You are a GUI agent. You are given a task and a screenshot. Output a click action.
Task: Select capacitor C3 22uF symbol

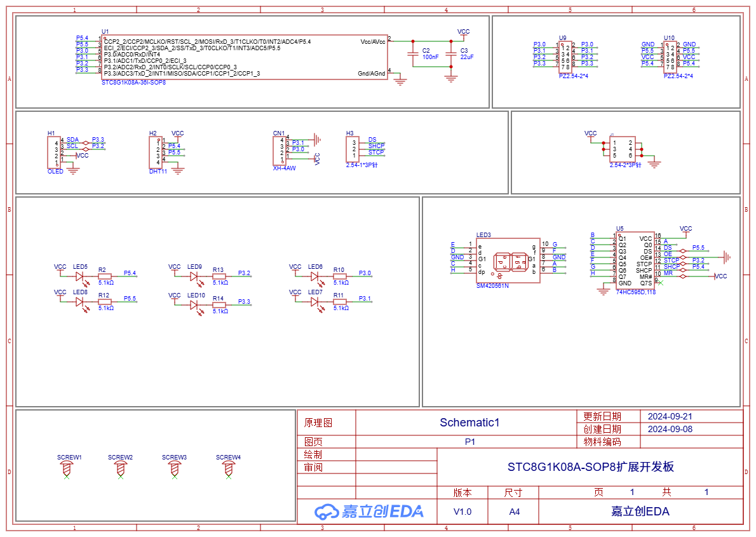[451, 54]
